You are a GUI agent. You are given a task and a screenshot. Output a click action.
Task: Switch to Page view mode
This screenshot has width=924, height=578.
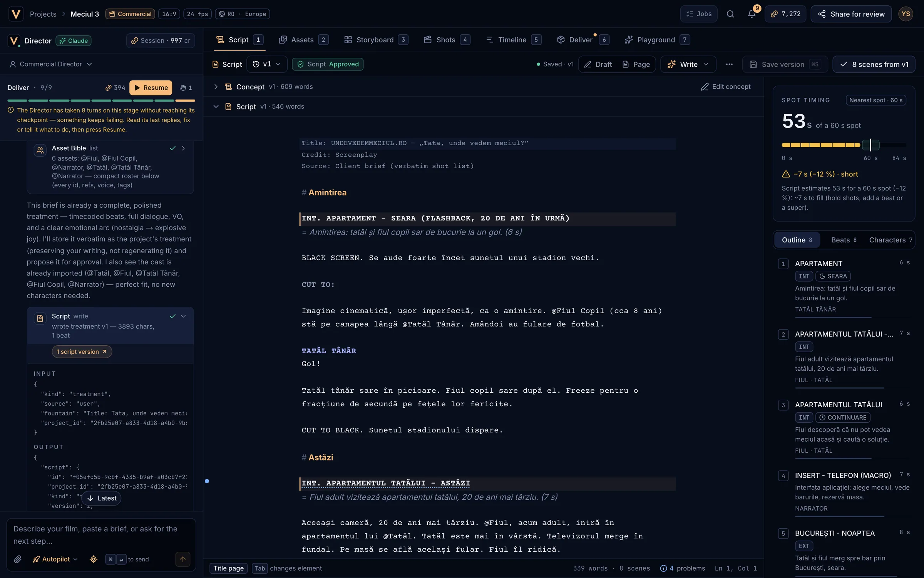[636, 64]
